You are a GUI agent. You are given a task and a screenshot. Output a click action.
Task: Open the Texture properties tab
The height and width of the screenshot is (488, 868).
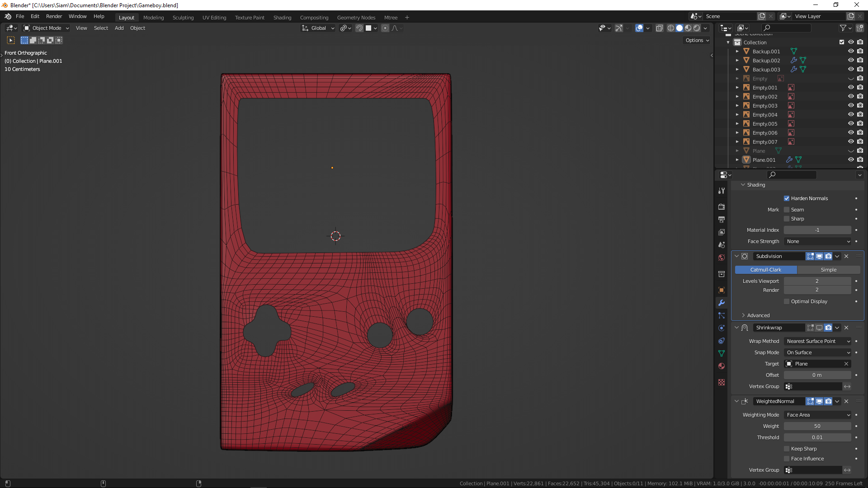[x=722, y=382]
